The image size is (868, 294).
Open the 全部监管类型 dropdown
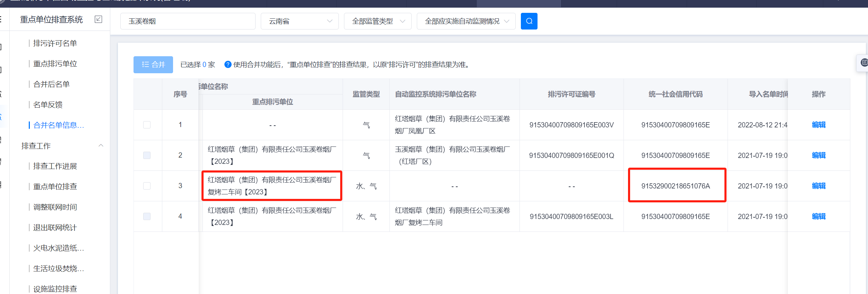point(378,21)
